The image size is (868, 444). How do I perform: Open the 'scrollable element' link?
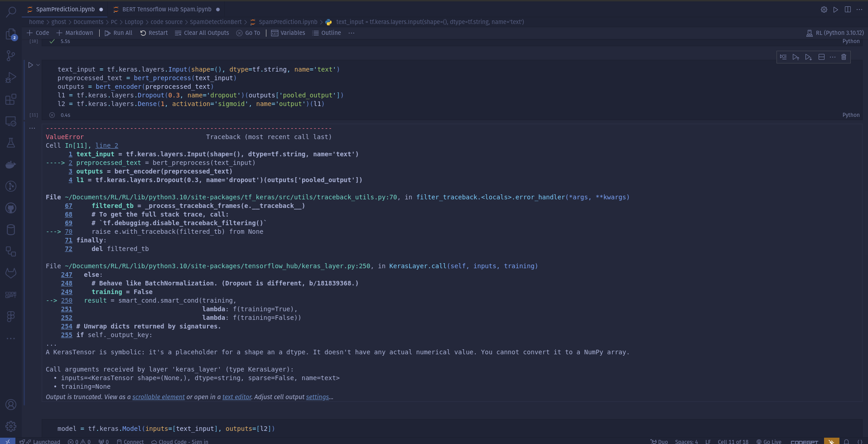tap(159, 397)
